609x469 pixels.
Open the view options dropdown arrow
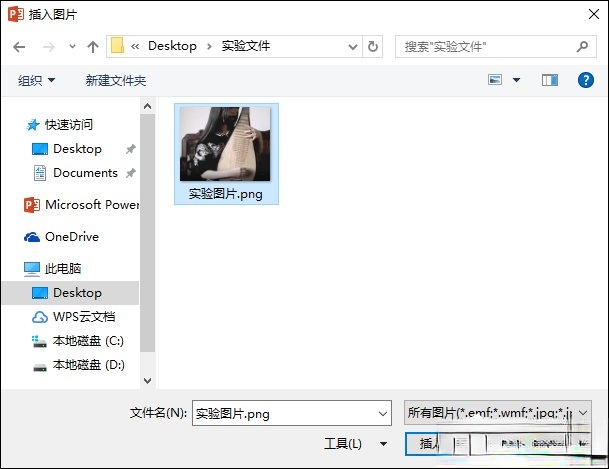coord(516,80)
